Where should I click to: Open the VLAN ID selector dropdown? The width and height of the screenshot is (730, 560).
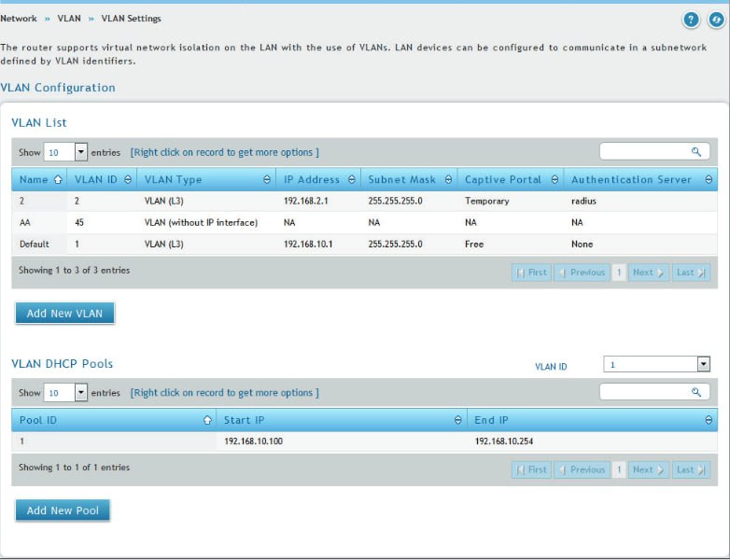[x=656, y=365]
